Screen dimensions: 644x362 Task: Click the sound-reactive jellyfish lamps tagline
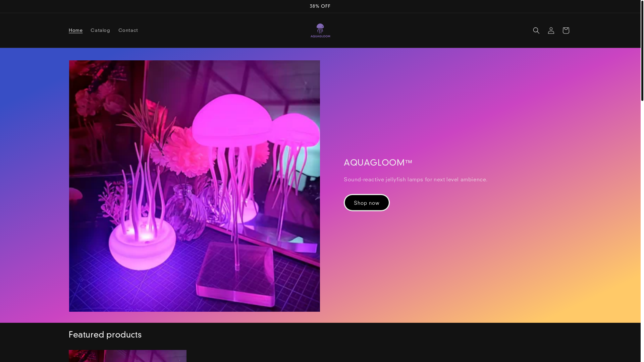(x=416, y=179)
